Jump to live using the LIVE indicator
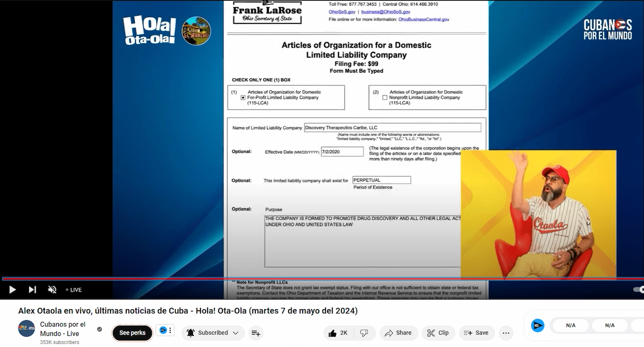The image size is (644, 347). 74,290
